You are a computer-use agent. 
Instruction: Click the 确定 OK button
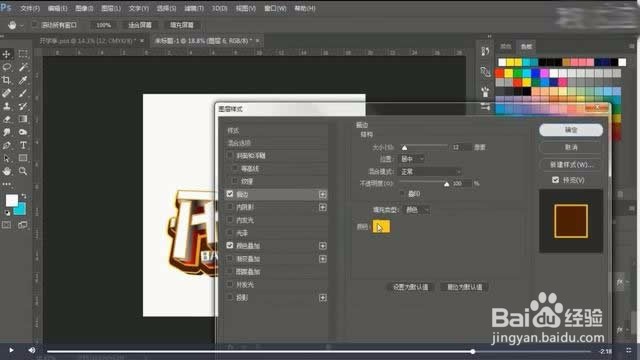pyautogui.click(x=571, y=130)
